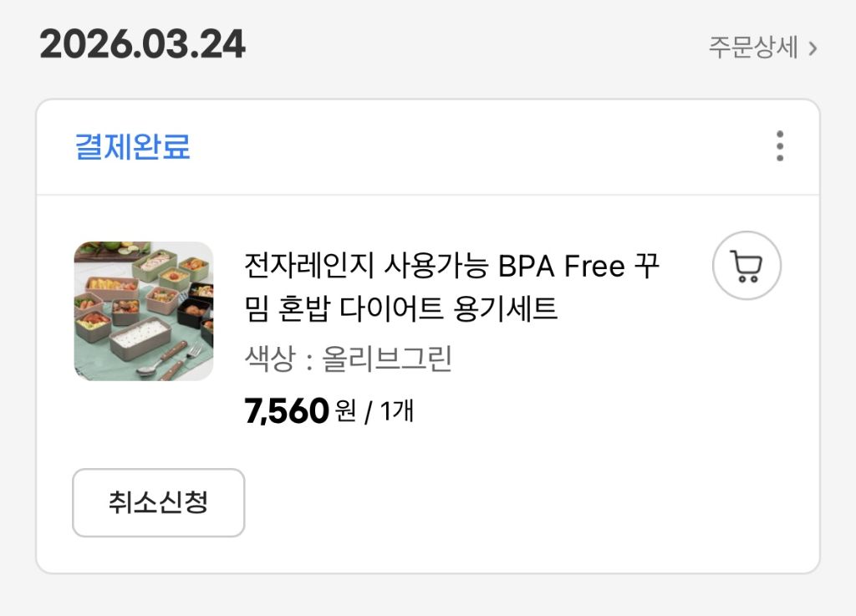Image resolution: width=856 pixels, height=616 pixels.
Task: Click the 원 currency unit after price
Action: click(344, 411)
